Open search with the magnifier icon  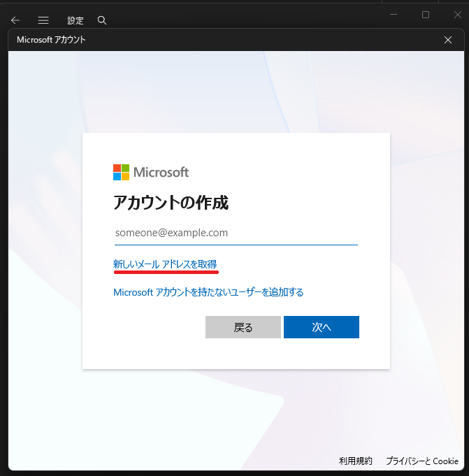(102, 20)
